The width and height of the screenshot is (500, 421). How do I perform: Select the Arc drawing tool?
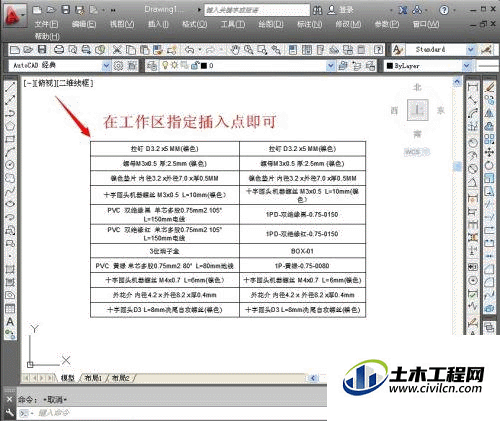pos(10,152)
